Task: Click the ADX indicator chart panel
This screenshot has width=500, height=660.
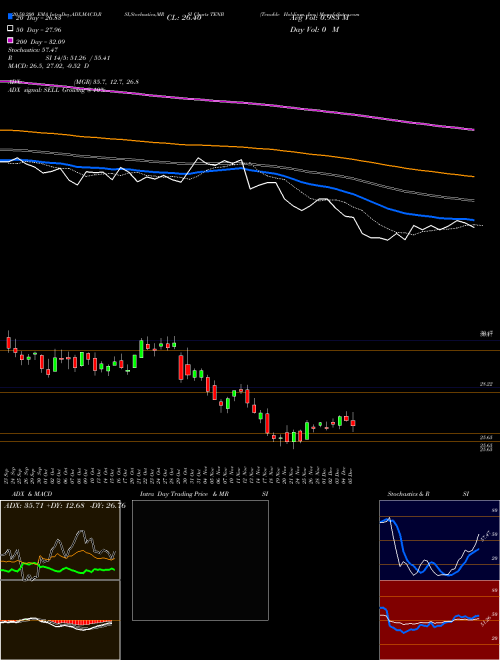Action: click(x=60, y=540)
